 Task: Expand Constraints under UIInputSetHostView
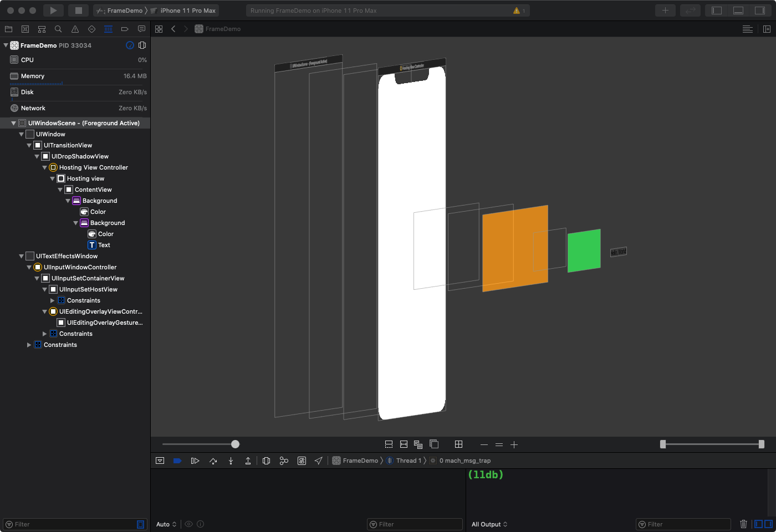[52, 300]
